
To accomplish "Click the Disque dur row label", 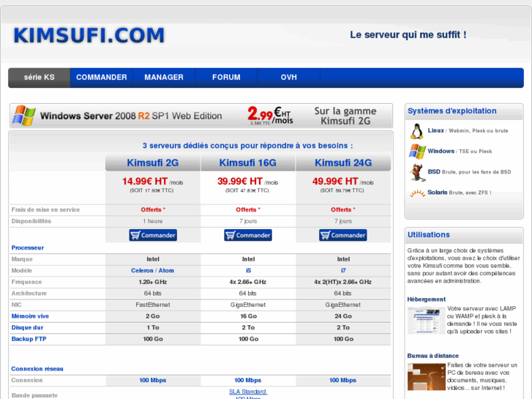I will click(27, 328).
